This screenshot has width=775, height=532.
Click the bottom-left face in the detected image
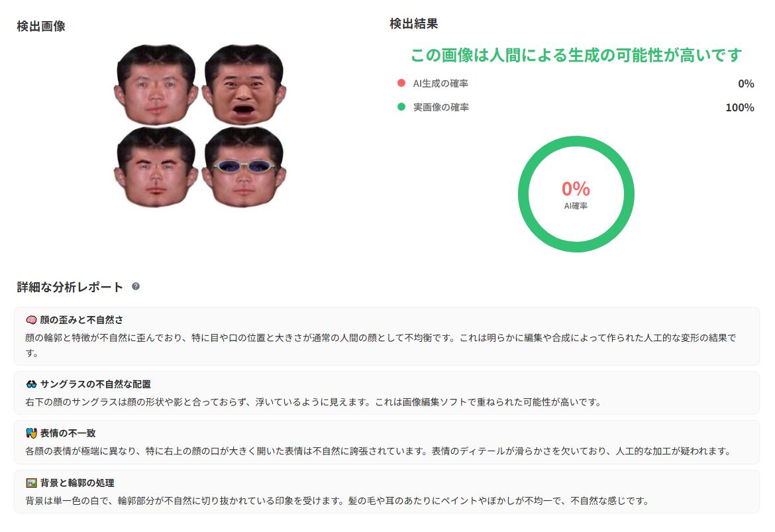point(156,167)
